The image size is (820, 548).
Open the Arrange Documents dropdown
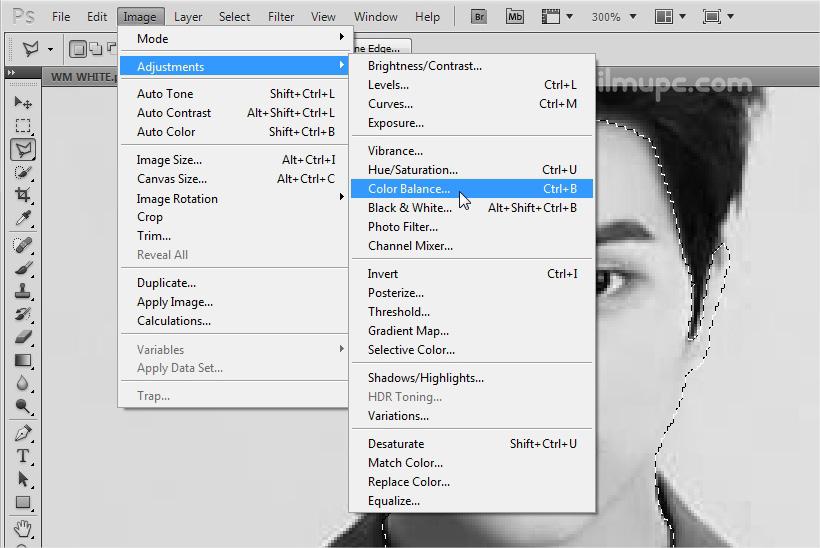click(669, 17)
